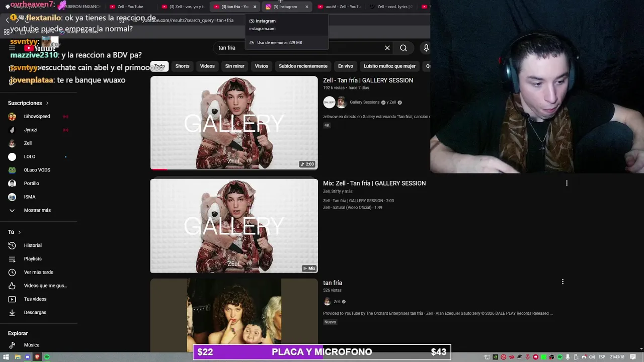Click thumbnail of first Gallery Session video
Image resolution: width=644 pixels, height=362 pixels.
tap(234, 123)
